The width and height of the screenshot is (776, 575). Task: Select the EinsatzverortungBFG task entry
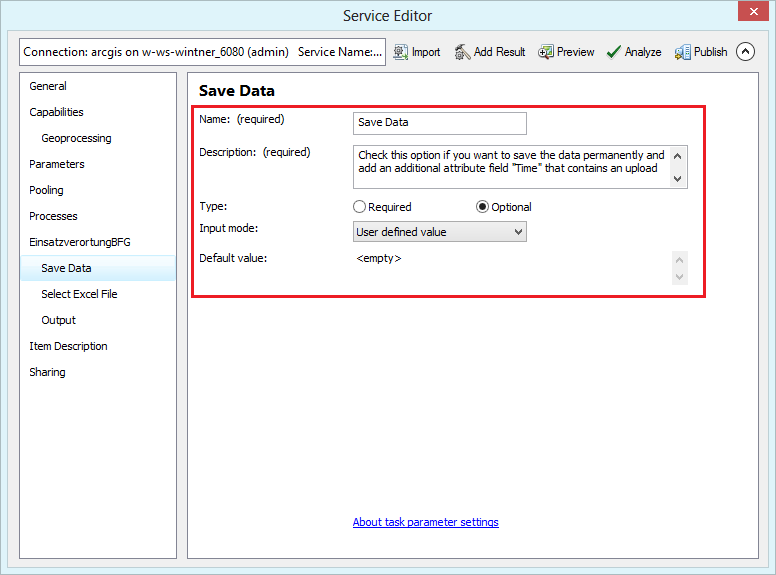(x=80, y=242)
